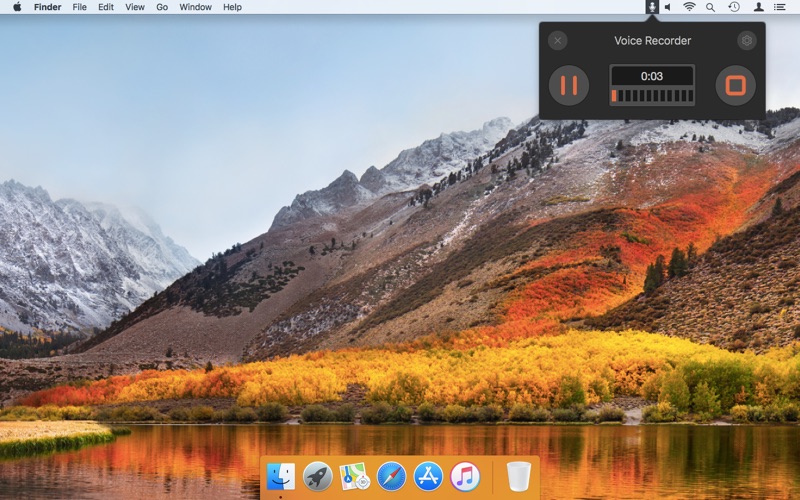800x500 pixels.
Task: Open the Window menu
Action: coord(195,7)
